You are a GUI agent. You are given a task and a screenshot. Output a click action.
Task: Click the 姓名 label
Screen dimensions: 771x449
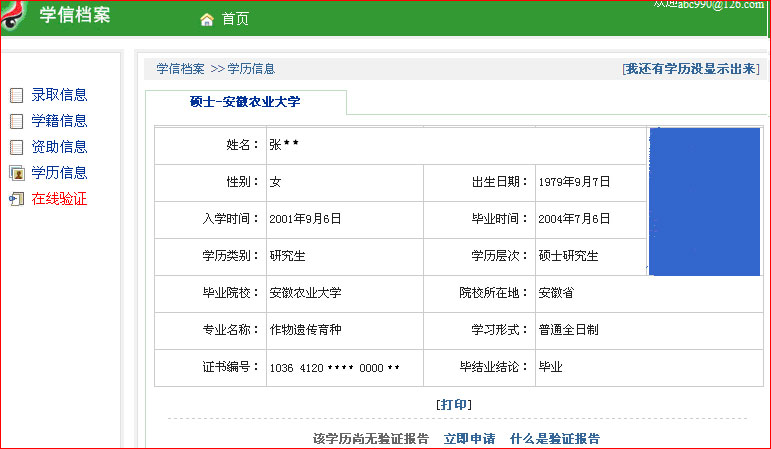(243, 145)
